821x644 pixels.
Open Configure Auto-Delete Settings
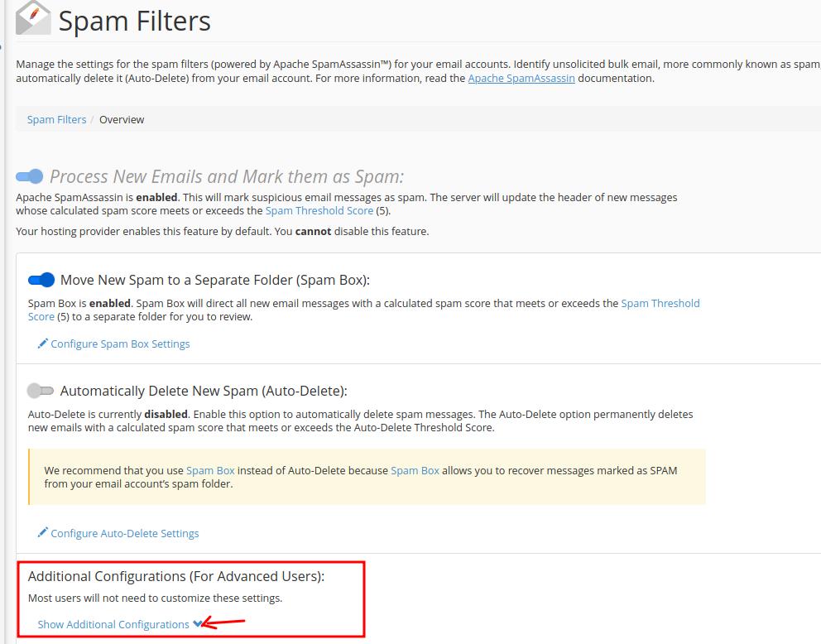click(125, 533)
